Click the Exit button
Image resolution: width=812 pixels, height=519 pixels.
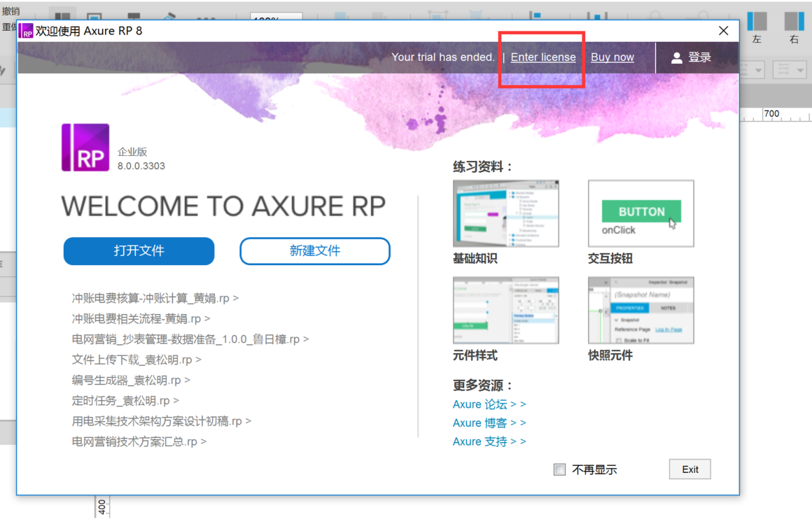pos(689,469)
